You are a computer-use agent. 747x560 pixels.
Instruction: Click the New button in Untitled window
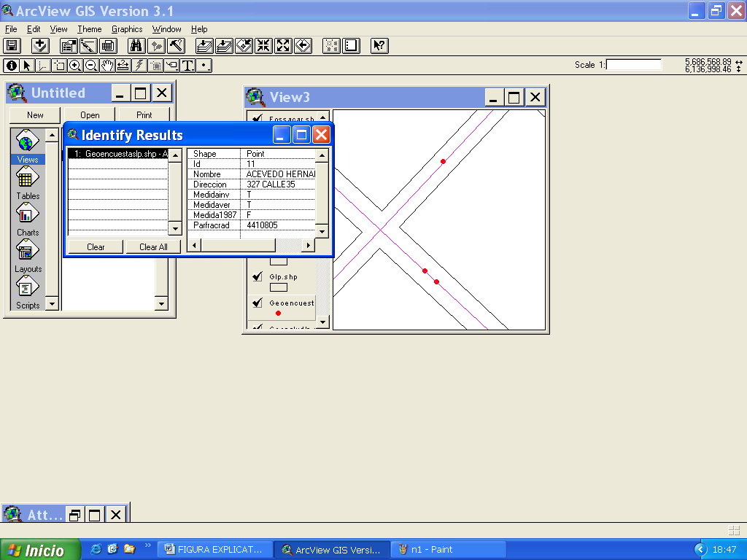pyautogui.click(x=35, y=114)
